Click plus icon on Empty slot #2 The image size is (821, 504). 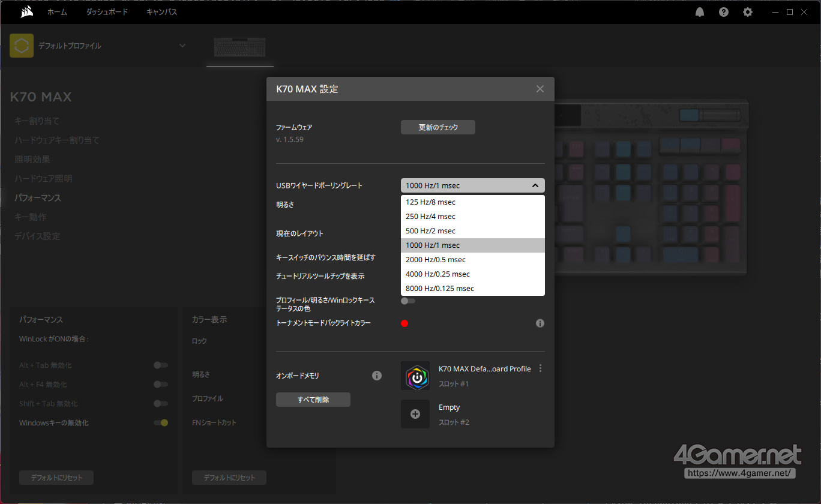[x=415, y=414]
